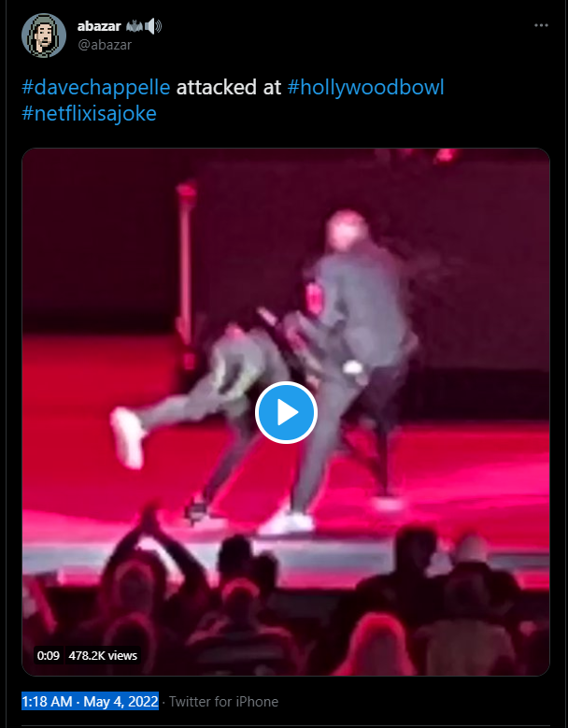Play the Dave Chappelle video

[286, 413]
